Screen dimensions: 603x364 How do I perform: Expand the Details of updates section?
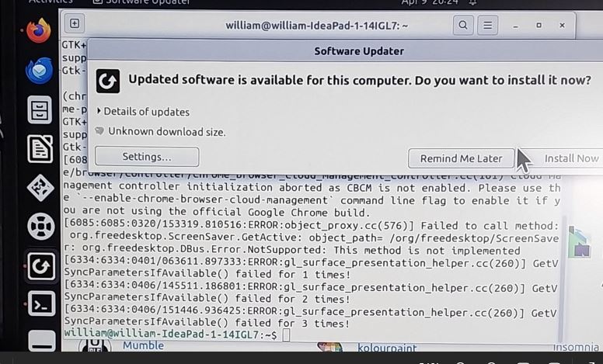click(143, 112)
